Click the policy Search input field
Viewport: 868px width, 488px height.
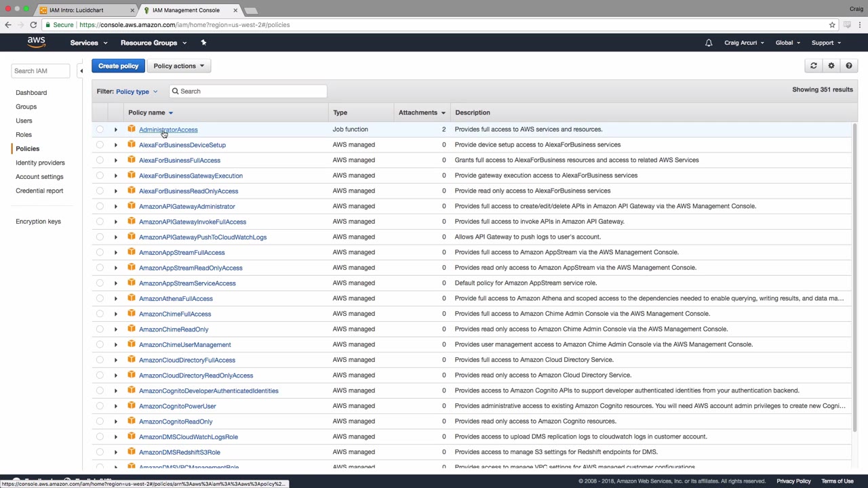[248, 91]
